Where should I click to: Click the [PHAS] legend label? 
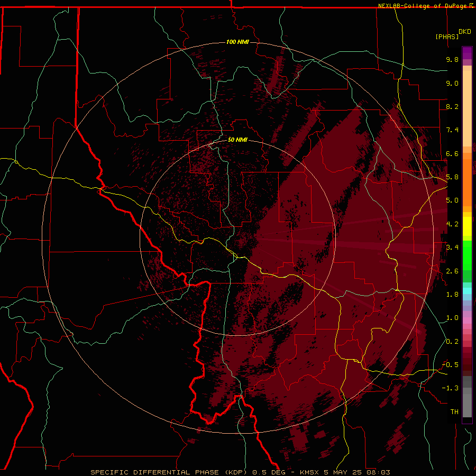coord(447,36)
